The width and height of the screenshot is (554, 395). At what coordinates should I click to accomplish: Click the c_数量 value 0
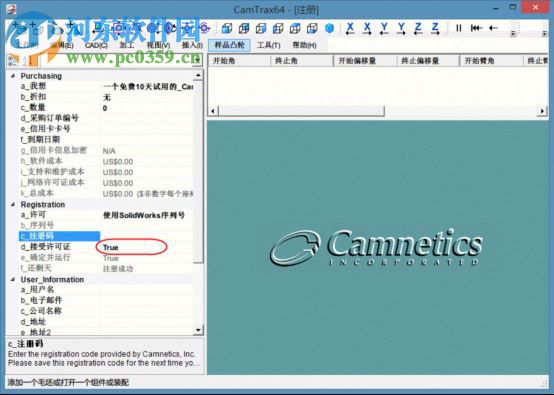[x=105, y=108]
